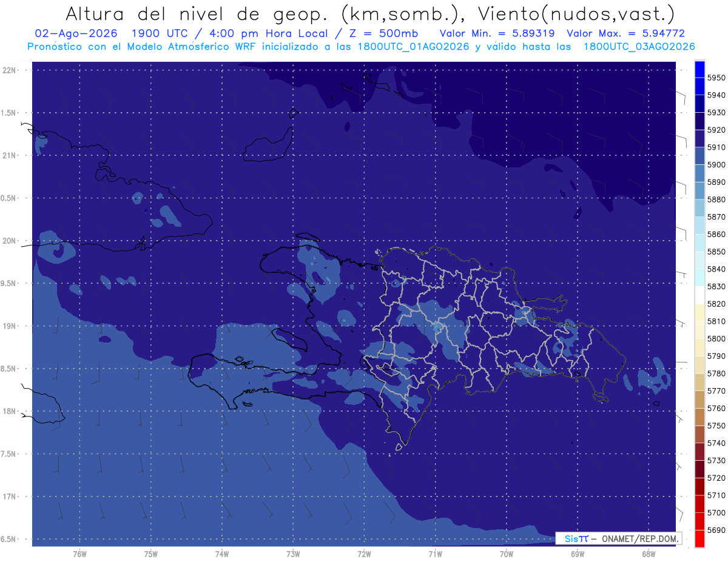
Task: Click 'Valor Min. = 5.89319' text
Action: pos(496,33)
